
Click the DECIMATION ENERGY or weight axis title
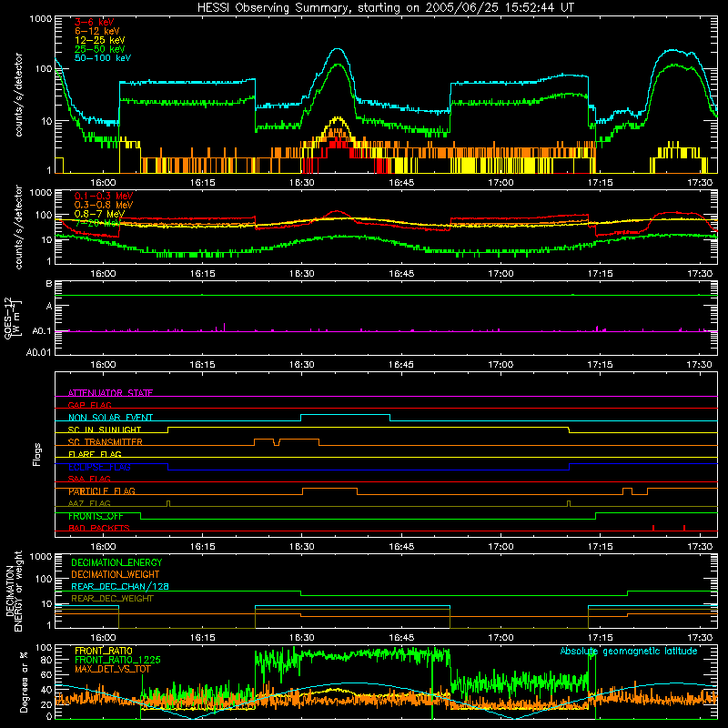(x=14, y=591)
